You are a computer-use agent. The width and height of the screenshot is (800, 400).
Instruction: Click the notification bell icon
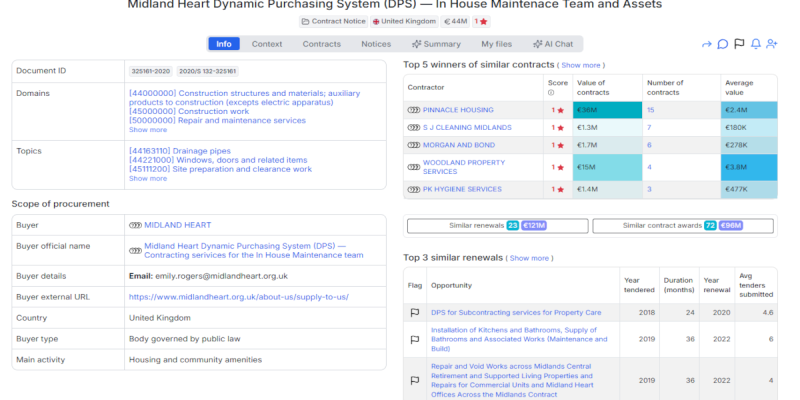click(756, 44)
